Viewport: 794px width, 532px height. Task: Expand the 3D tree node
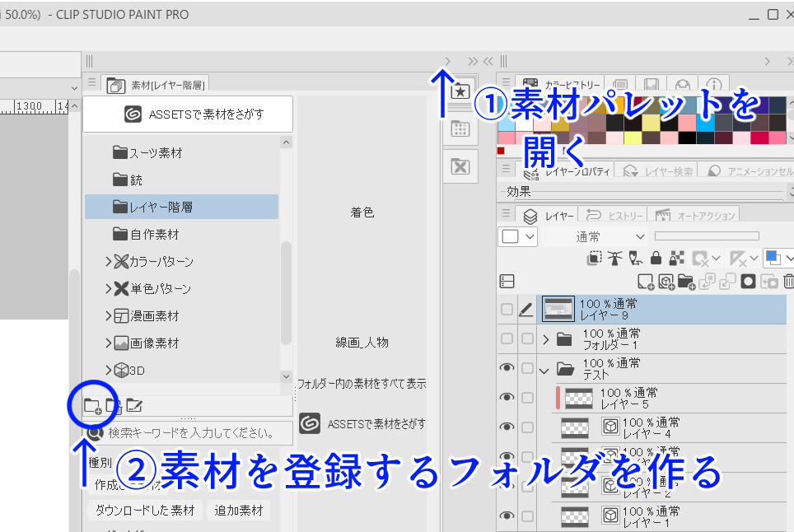tap(108, 370)
